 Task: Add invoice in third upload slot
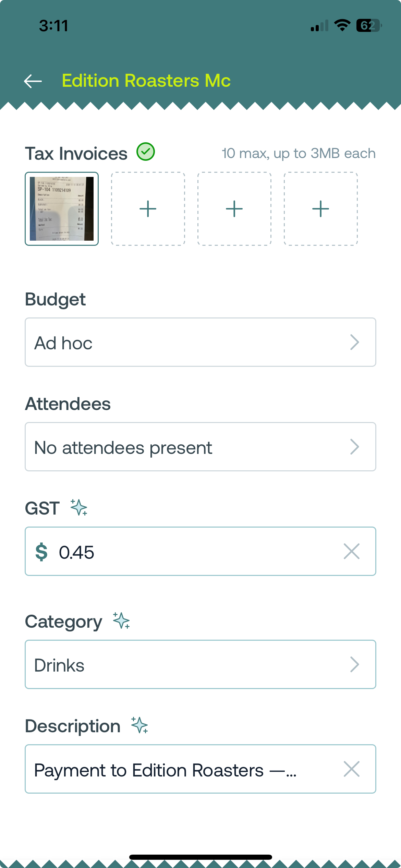(x=234, y=209)
